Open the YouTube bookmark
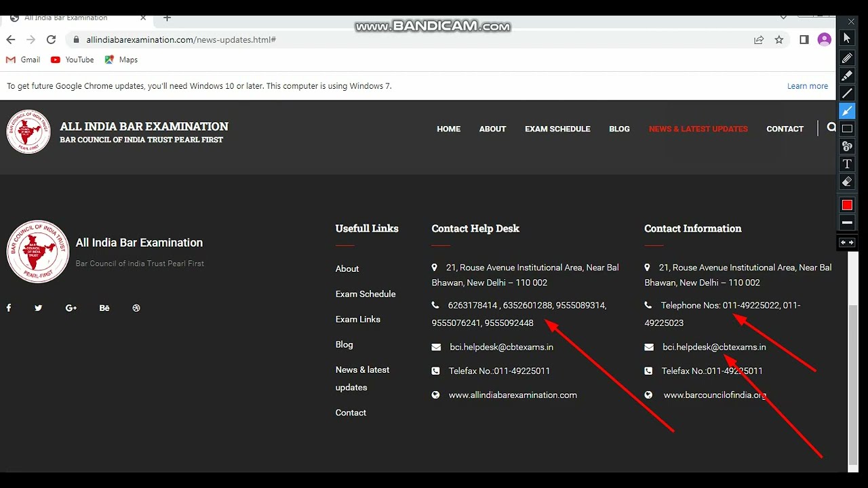868x488 pixels. point(73,60)
